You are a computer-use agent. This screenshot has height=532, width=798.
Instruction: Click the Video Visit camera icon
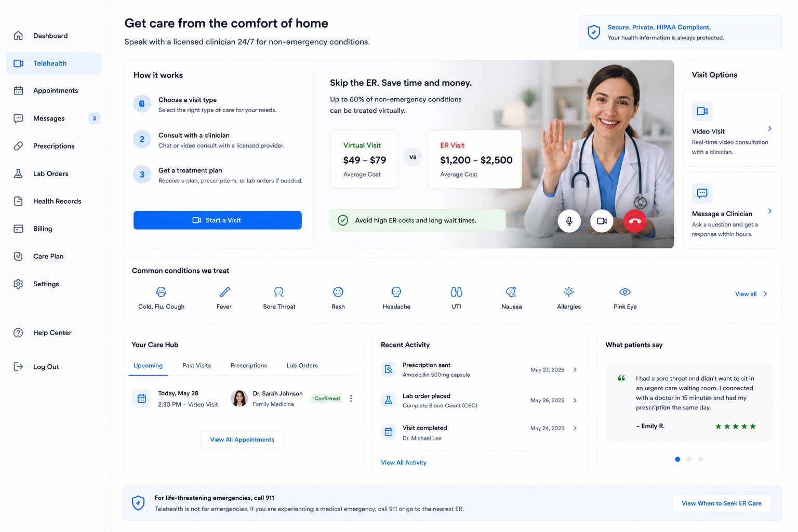(x=702, y=111)
